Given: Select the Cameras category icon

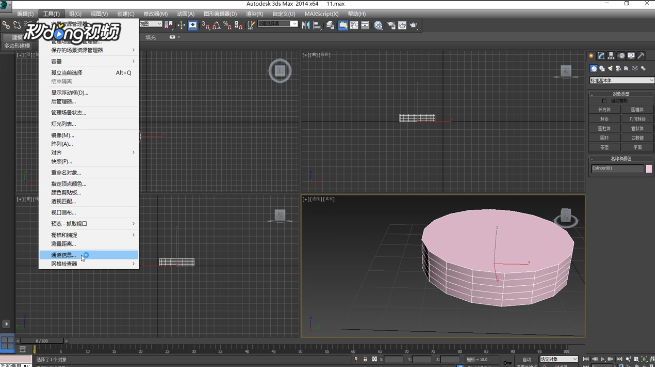Looking at the screenshot, I should point(618,68).
